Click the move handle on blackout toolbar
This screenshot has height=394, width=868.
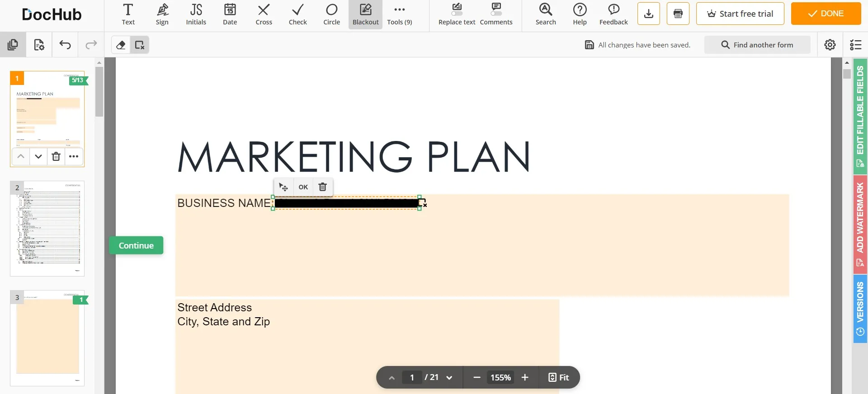point(283,187)
